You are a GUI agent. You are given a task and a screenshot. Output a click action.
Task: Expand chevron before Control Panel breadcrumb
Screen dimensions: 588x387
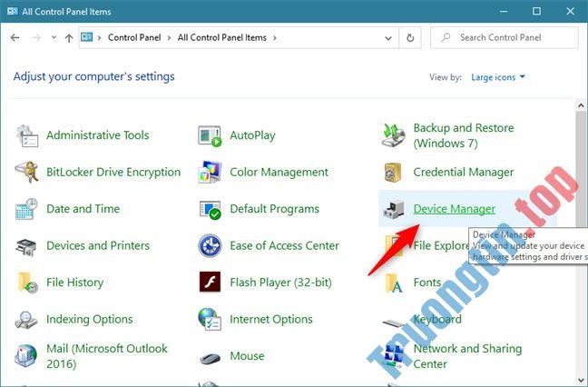100,38
